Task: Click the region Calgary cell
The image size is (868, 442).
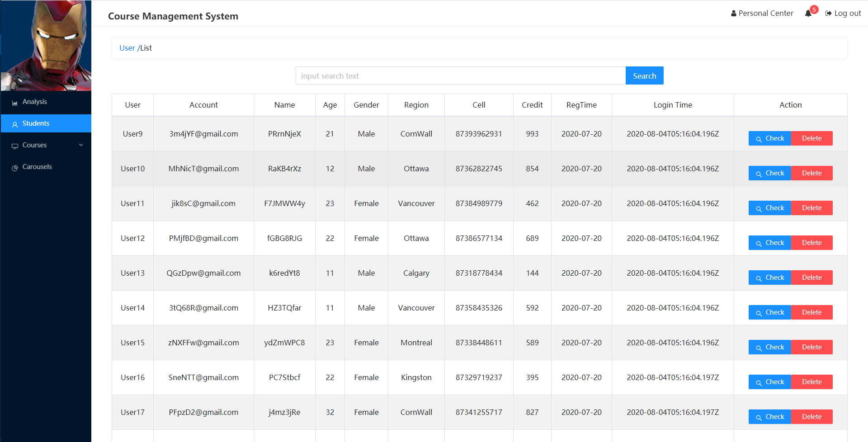Action: [416, 273]
